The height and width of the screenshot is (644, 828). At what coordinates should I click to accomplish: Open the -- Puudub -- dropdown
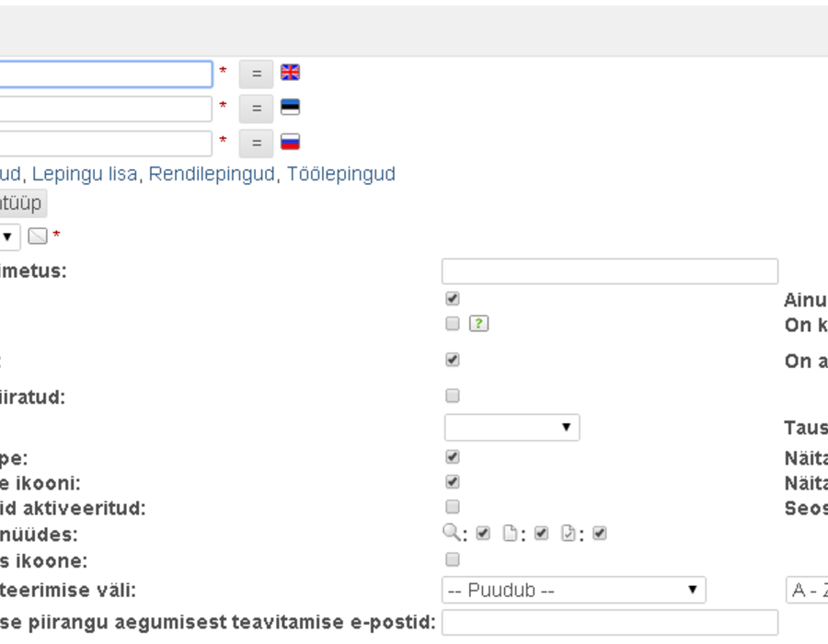click(x=573, y=590)
